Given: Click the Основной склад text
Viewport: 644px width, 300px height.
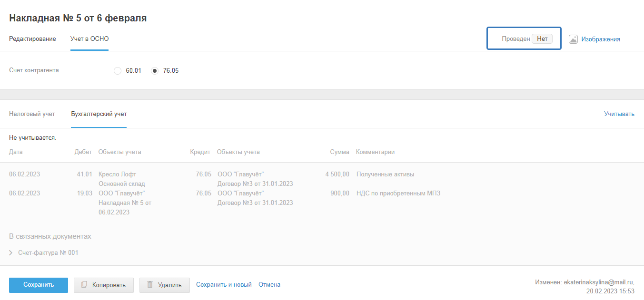Looking at the screenshot, I should coord(122,184).
